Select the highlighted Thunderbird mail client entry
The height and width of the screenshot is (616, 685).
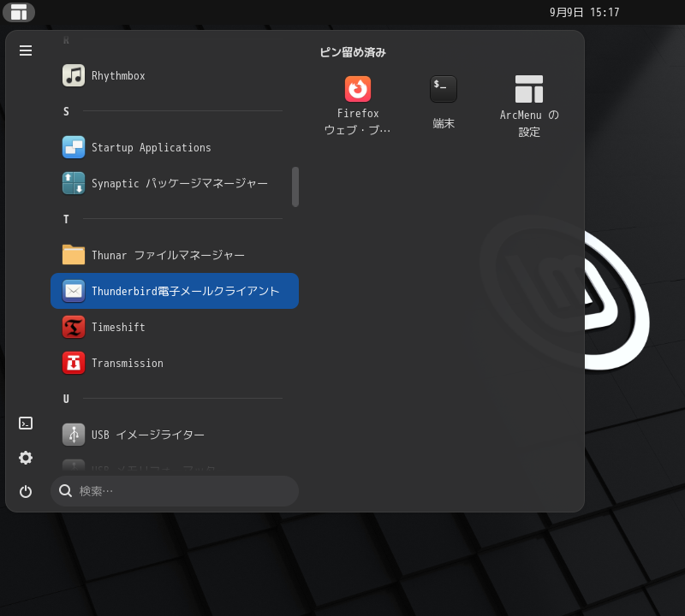pyautogui.click(x=175, y=291)
